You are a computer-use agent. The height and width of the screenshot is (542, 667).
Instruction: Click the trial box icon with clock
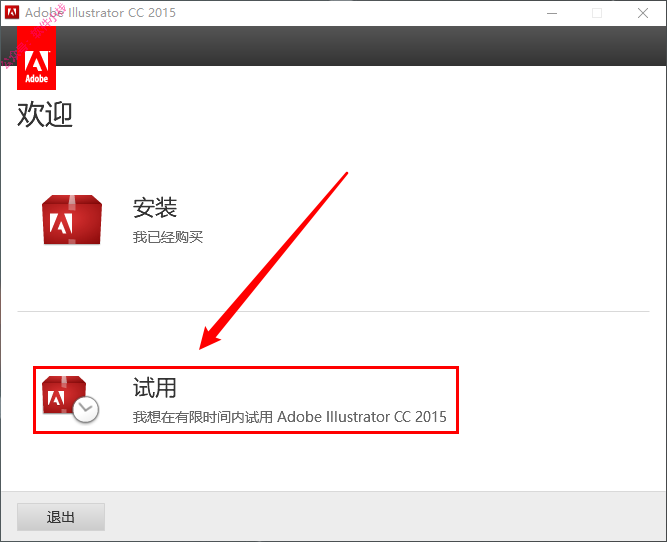pyautogui.click(x=70, y=399)
